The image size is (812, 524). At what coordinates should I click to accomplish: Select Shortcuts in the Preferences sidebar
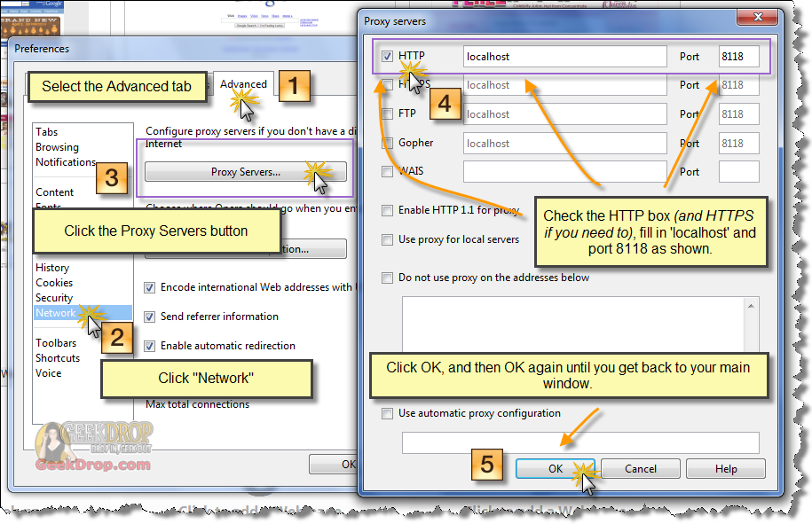[58, 358]
